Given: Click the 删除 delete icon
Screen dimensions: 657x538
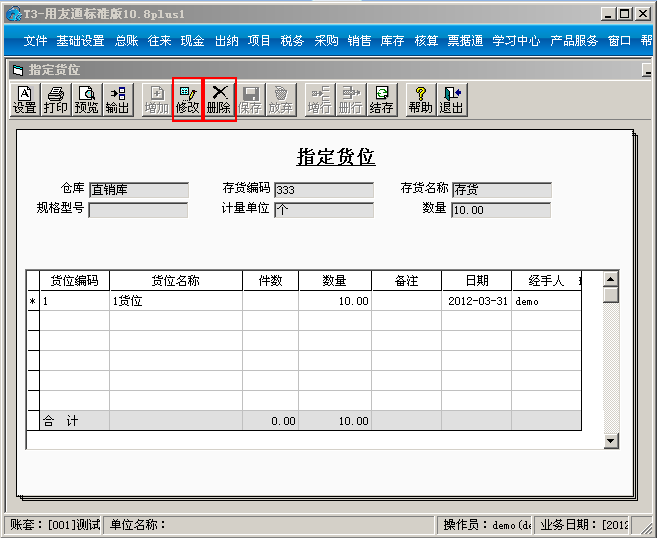Looking at the screenshot, I should [219, 100].
